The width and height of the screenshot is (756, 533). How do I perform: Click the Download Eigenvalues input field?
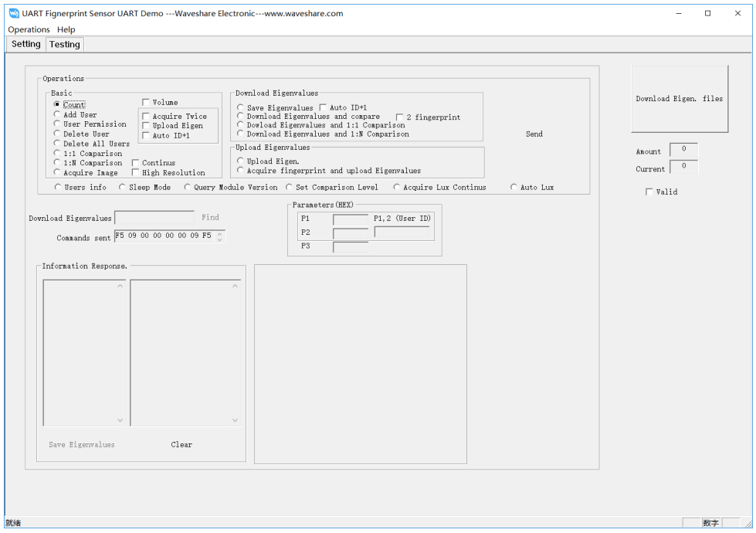click(153, 218)
